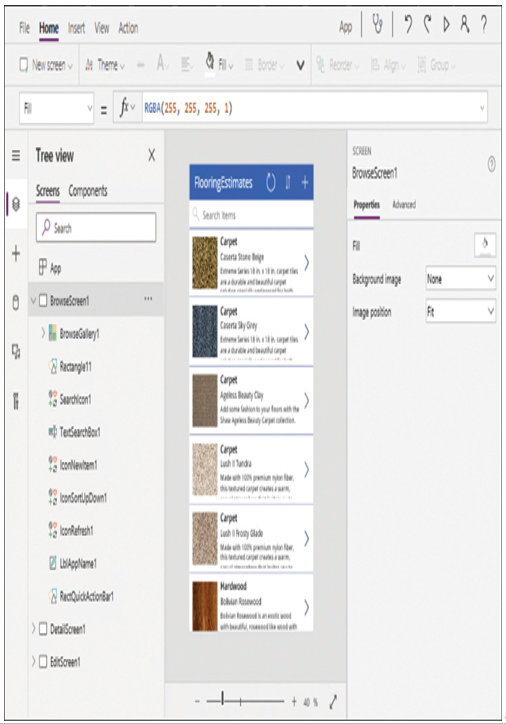Viewport: 506px width, 724px height.
Task: Click the Undo arrow icon
Action: pos(408,24)
